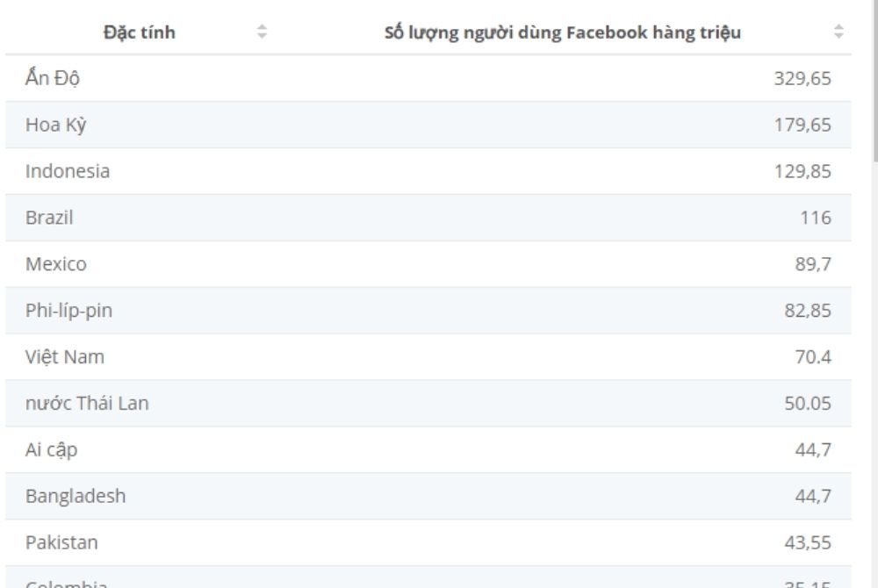Select Brazil in the table
The image size is (878, 588).
tap(49, 218)
